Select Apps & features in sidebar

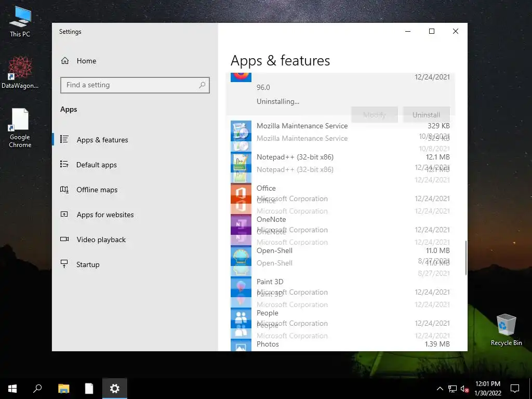(102, 140)
